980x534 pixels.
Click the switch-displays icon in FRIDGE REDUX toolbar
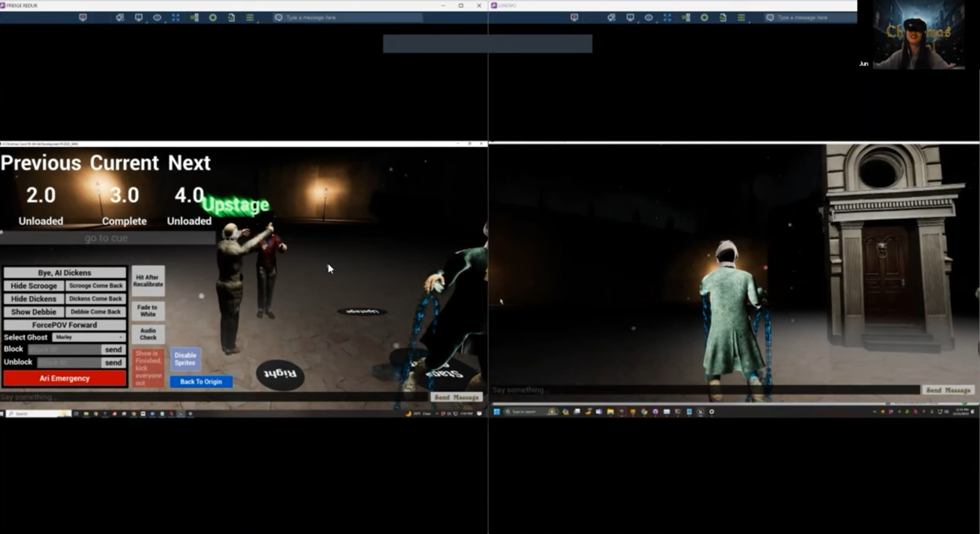click(x=120, y=17)
